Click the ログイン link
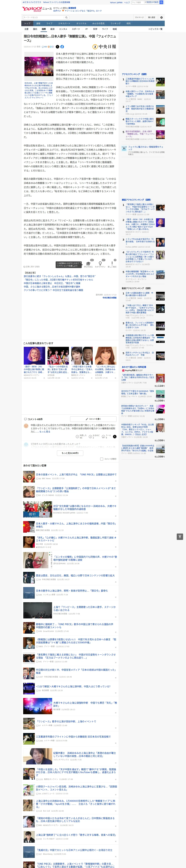The height and width of the screenshot is (868, 186). 57,11
